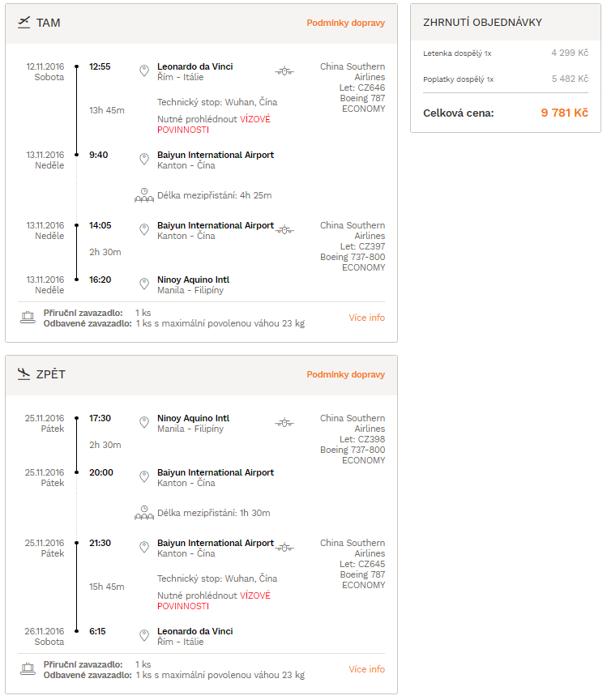Open the red VÍZOVÉ POVINNOSTI link on outbound flight

213,125
